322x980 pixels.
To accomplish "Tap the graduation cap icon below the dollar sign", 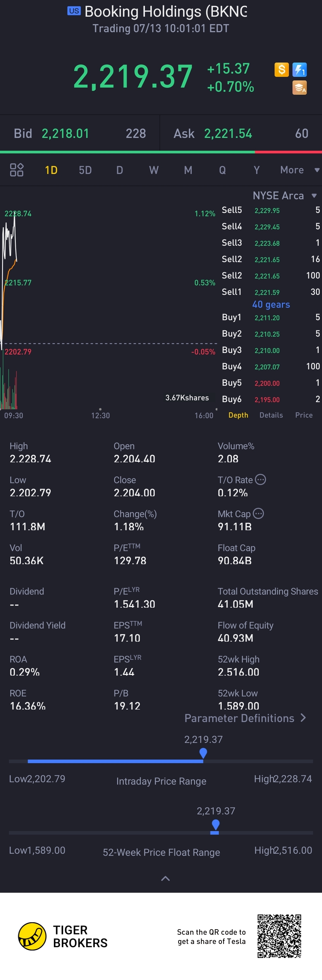I will (300, 88).
